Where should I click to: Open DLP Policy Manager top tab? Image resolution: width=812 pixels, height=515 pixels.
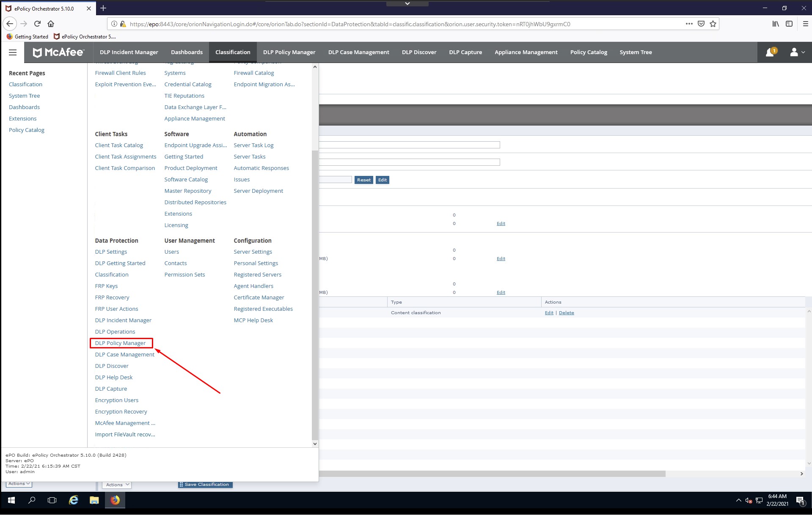point(289,52)
